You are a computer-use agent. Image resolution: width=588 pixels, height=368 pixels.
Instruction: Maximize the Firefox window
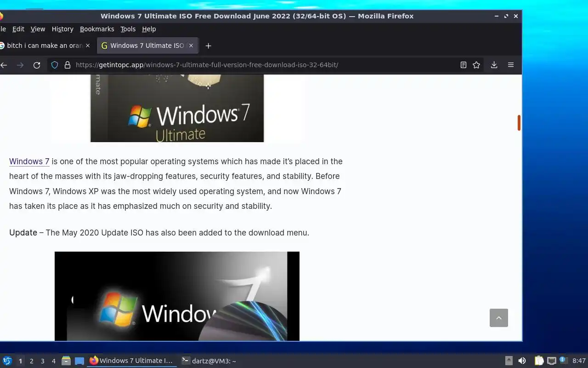(506, 16)
